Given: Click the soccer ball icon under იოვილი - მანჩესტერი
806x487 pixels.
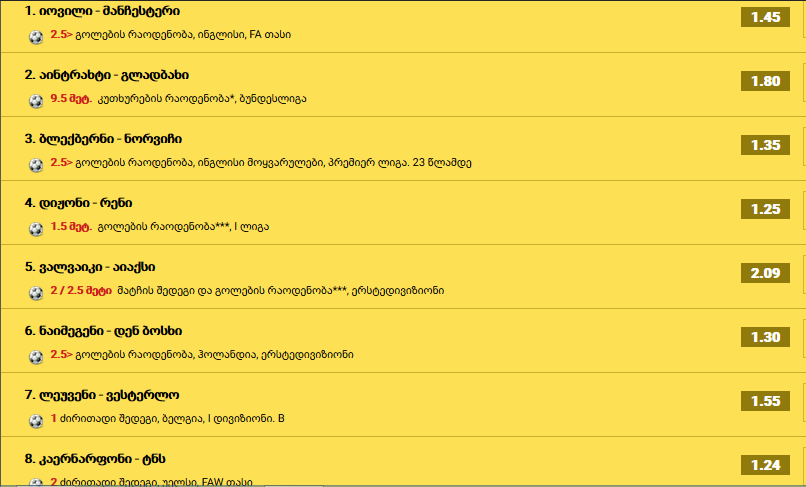Looking at the screenshot, I should pos(36,37).
